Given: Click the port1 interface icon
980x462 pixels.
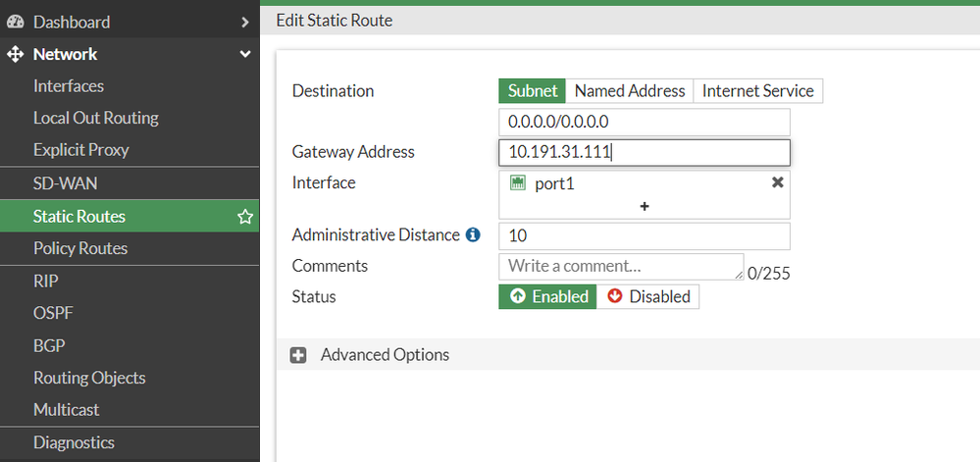Looking at the screenshot, I should [x=518, y=183].
